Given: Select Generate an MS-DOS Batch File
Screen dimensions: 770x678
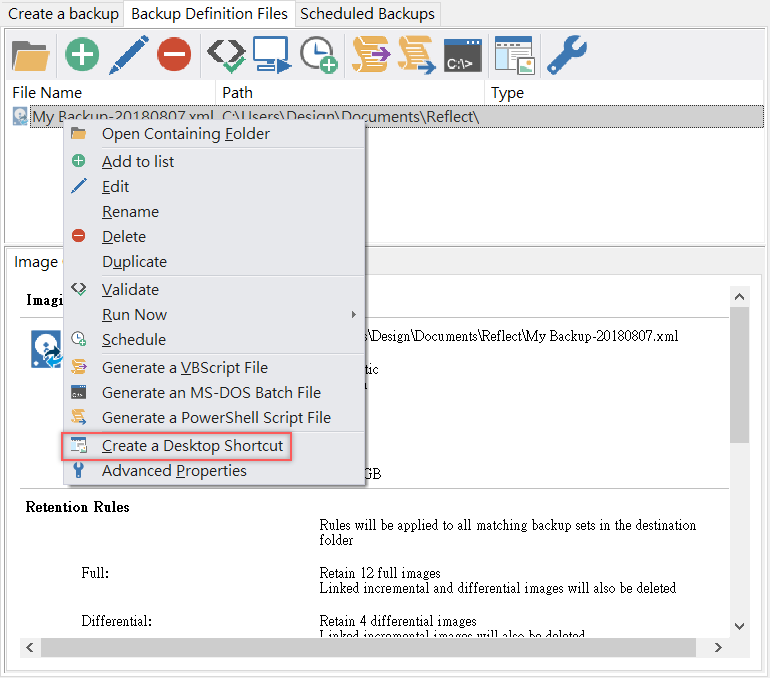Looking at the screenshot, I should coord(214,393).
